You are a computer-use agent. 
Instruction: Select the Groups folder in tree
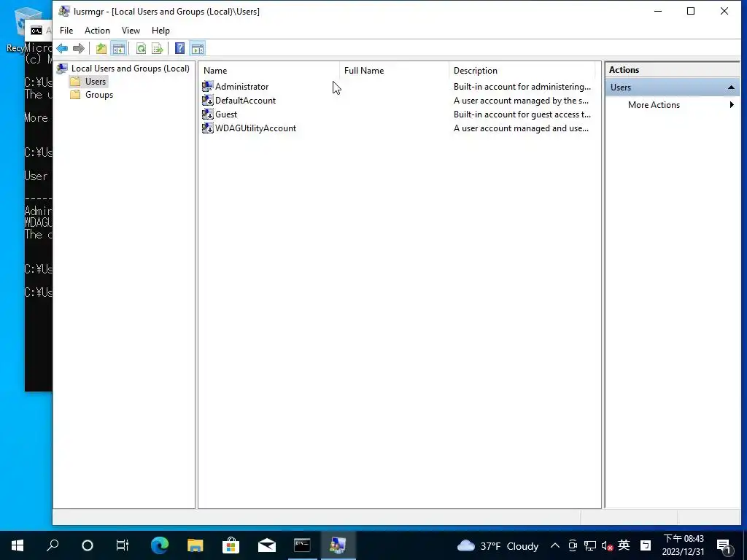(x=99, y=95)
